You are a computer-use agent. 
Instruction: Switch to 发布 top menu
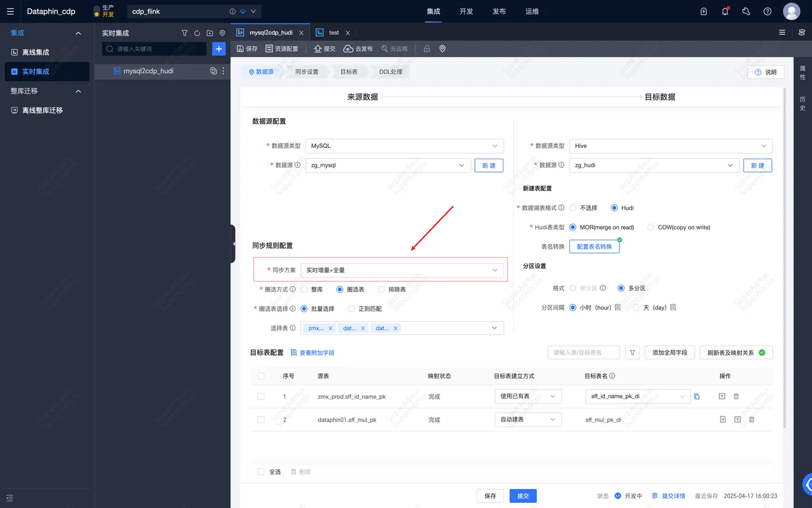(499, 11)
